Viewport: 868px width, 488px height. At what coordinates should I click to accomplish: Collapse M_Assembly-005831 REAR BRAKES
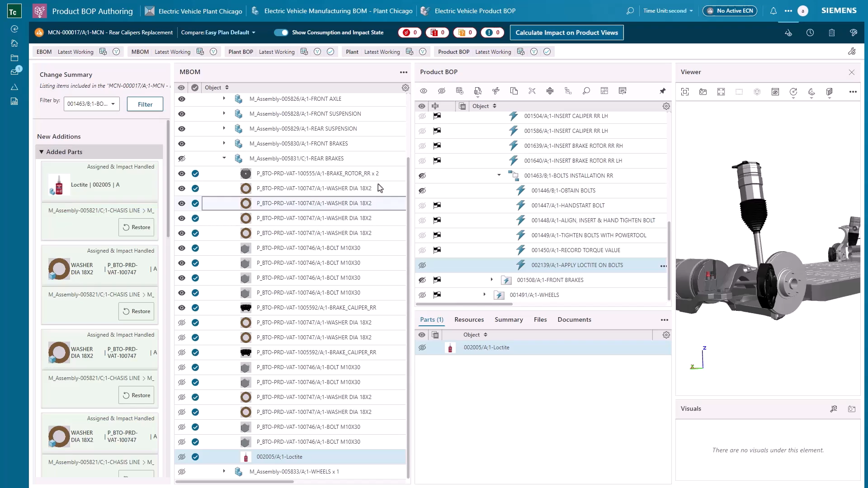coord(224,159)
